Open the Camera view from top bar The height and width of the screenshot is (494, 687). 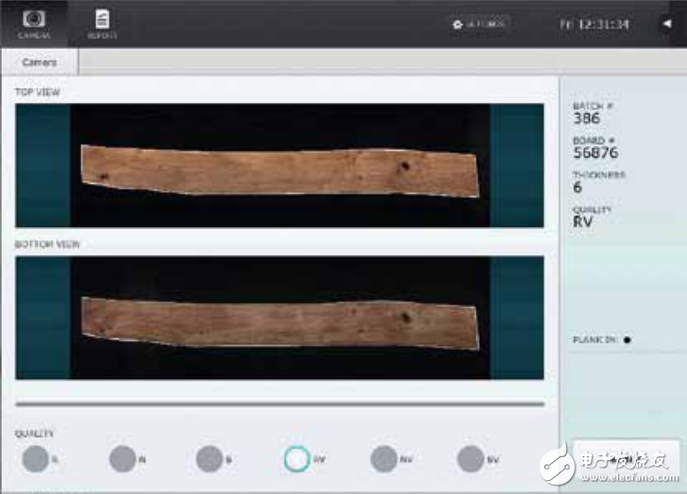(34, 23)
